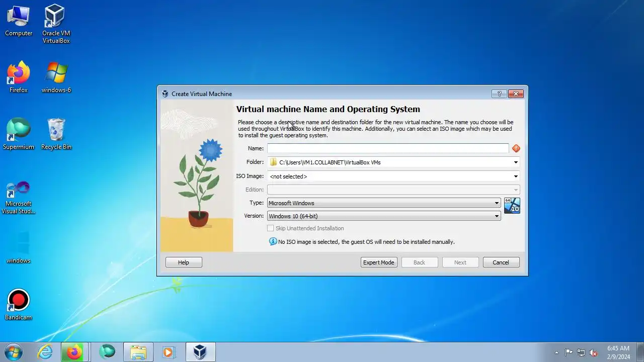Close the Create Virtual Machine dialog
The height and width of the screenshot is (362, 644).
tap(516, 94)
